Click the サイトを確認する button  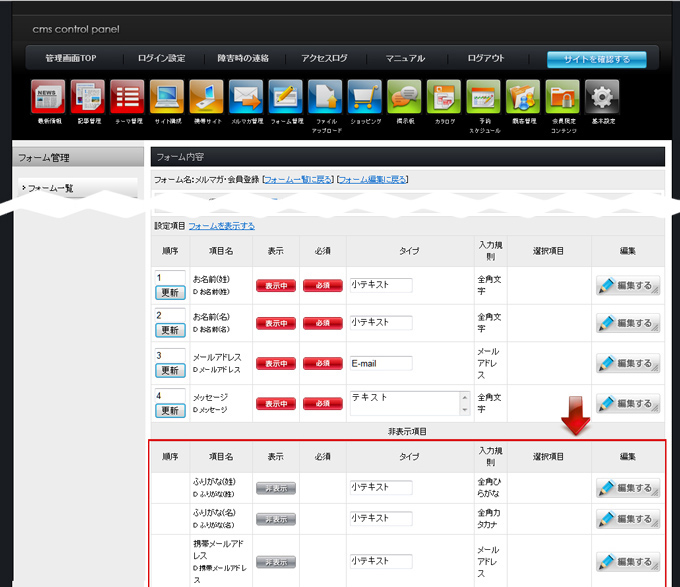tap(596, 59)
